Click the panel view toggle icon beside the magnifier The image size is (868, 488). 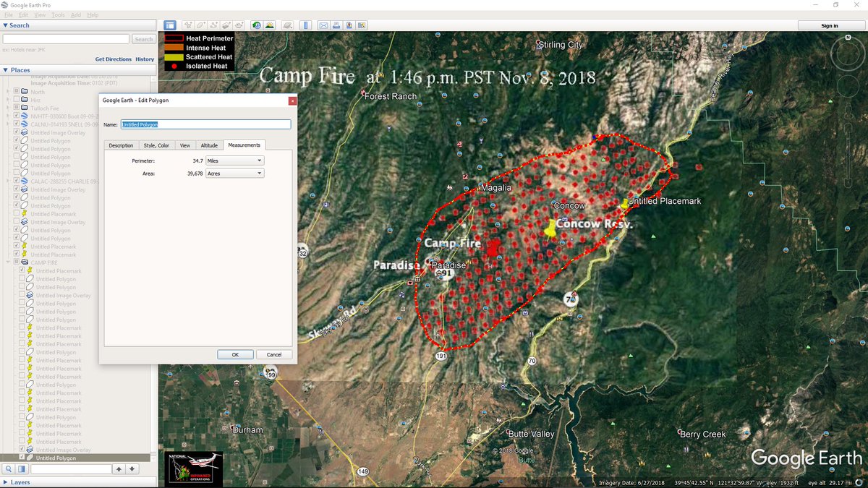pos(22,469)
